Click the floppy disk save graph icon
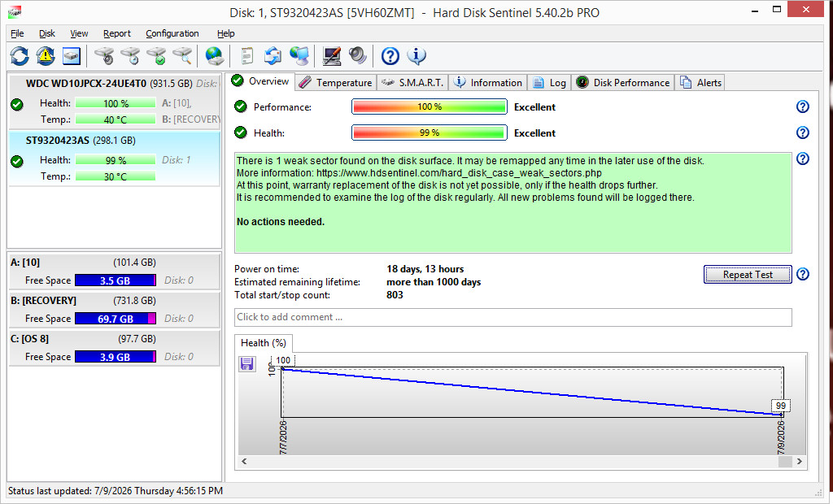The image size is (833, 504). point(247,364)
